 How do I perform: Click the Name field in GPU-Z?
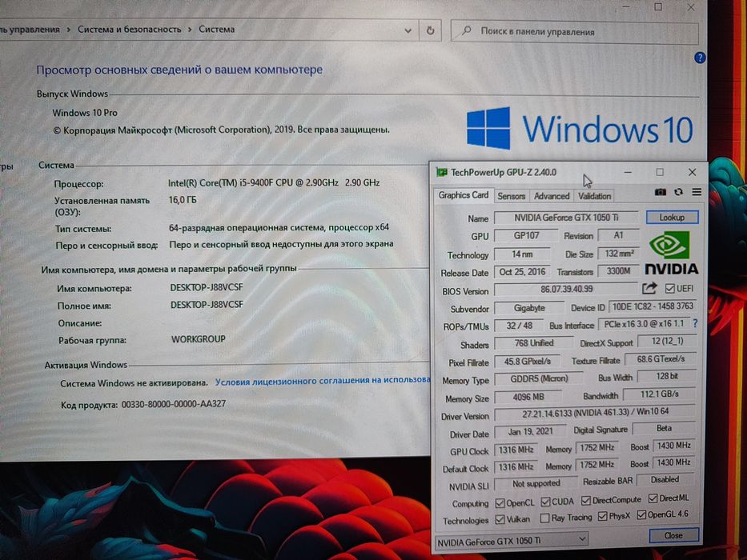click(566, 218)
